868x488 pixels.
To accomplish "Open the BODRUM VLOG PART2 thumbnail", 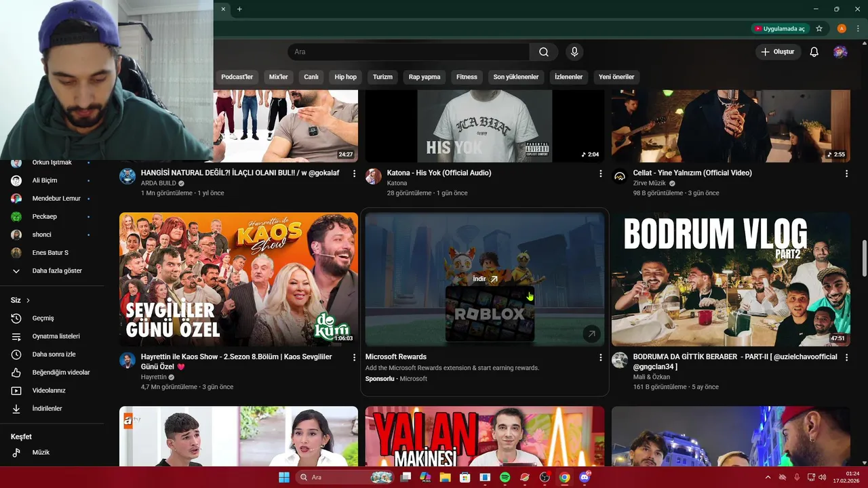I will 731,279.
